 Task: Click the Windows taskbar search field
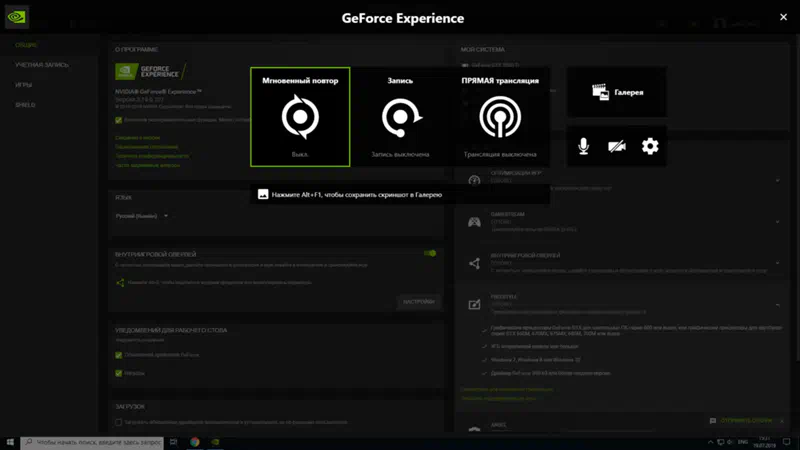click(92, 442)
